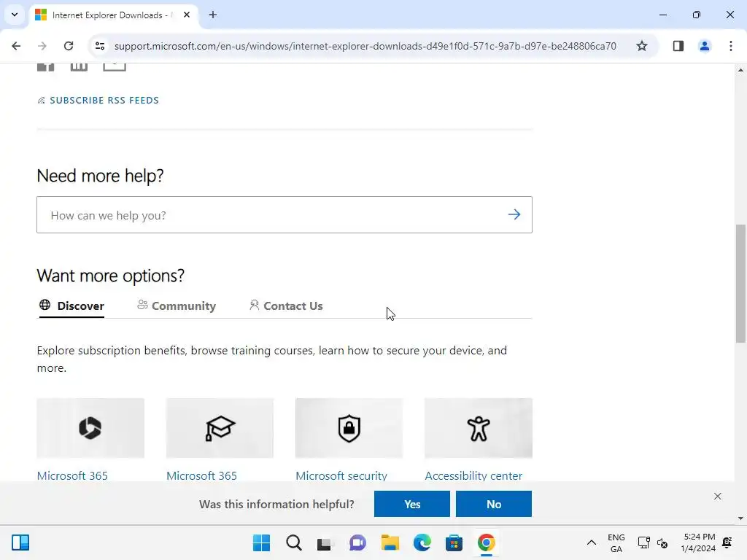View site information icon in address bar

point(99,46)
